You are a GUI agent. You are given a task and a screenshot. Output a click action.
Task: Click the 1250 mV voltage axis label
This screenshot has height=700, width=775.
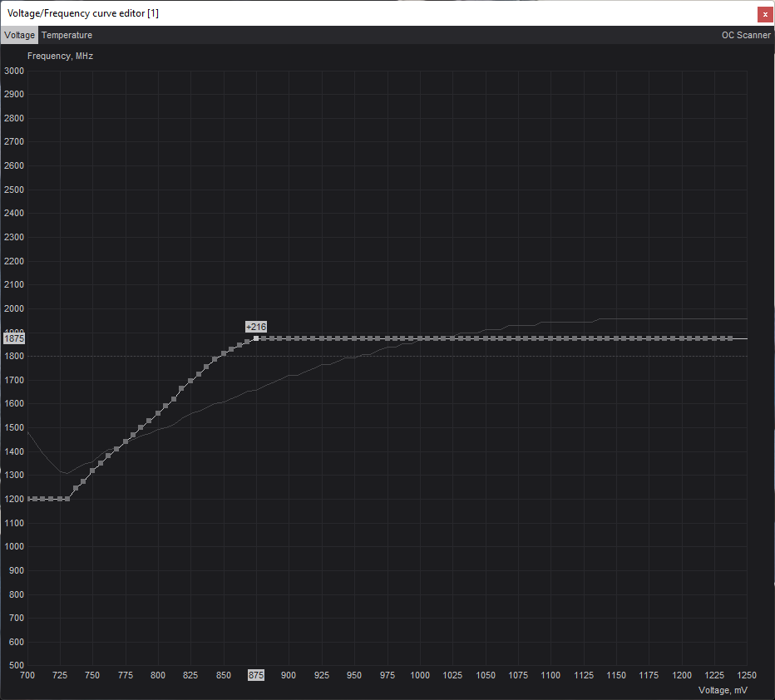point(747,676)
